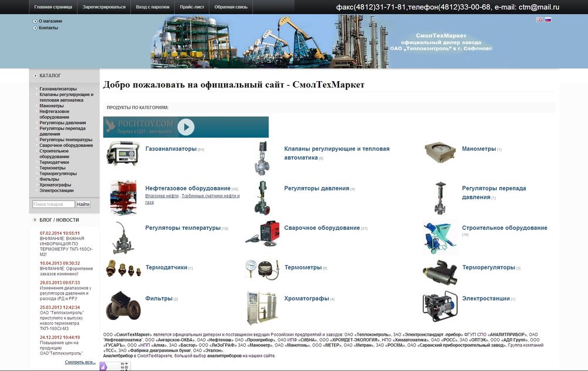Open the Газоанализаторы category heading link
This screenshot has height=371, width=588.
pos(171,149)
